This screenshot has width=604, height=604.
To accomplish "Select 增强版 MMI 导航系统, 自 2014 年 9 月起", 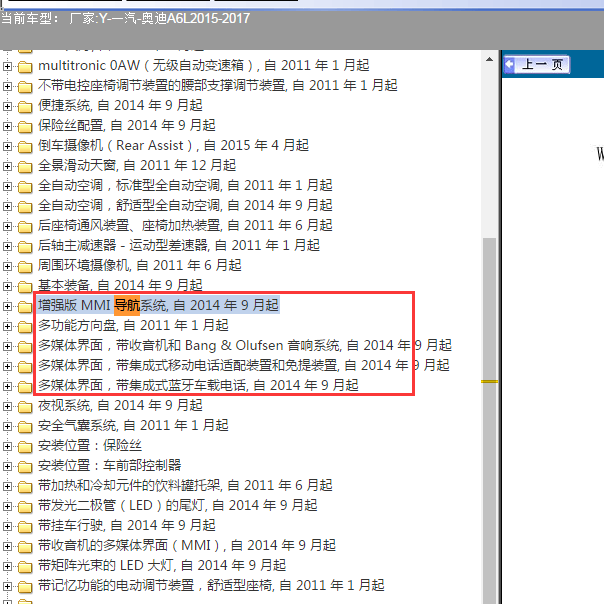I will [x=158, y=305].
